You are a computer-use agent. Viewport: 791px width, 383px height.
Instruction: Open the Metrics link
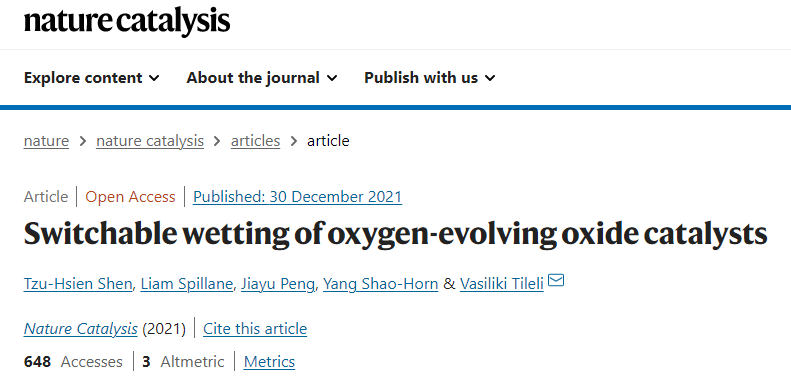(x=269, y=362)
